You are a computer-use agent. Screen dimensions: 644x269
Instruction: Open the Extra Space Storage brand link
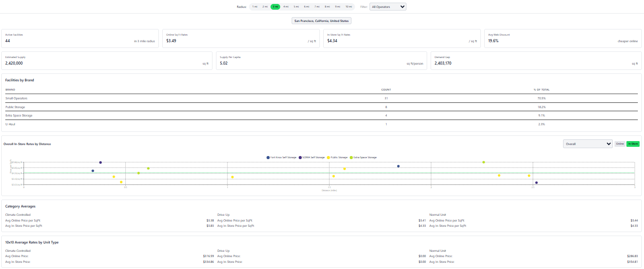[x=19, y=115]
